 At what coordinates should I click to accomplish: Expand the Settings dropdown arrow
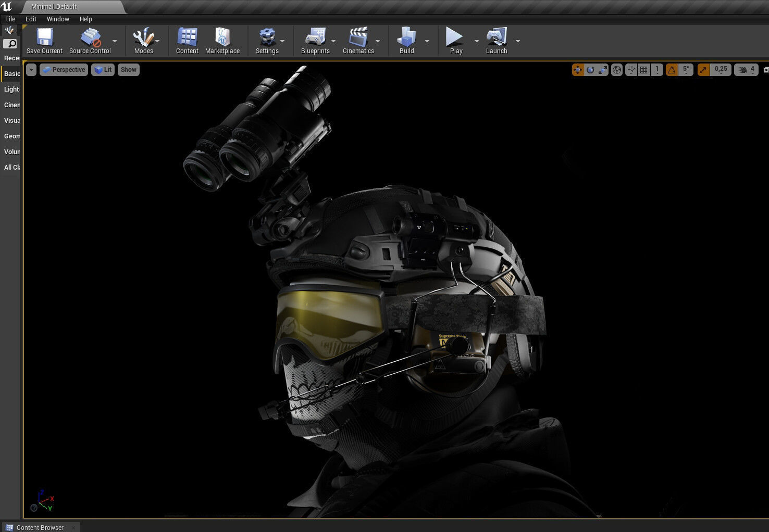[x=282, y=41]
